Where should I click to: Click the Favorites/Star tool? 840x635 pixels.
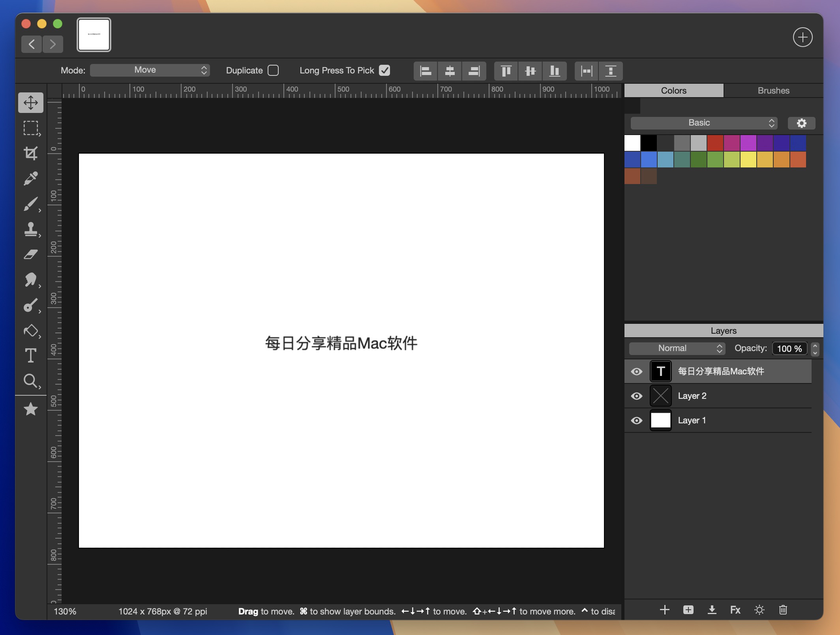[x=31, y=408]
